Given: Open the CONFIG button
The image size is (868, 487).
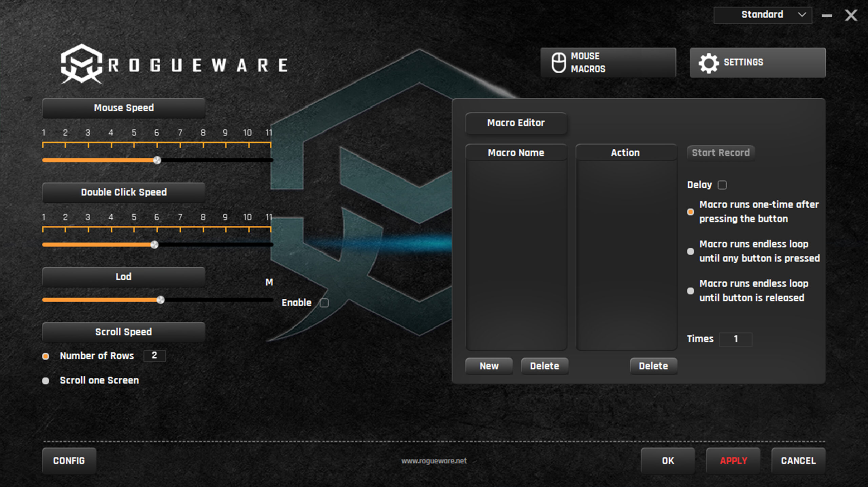Looking at the screenshot, I should [69, 461].
